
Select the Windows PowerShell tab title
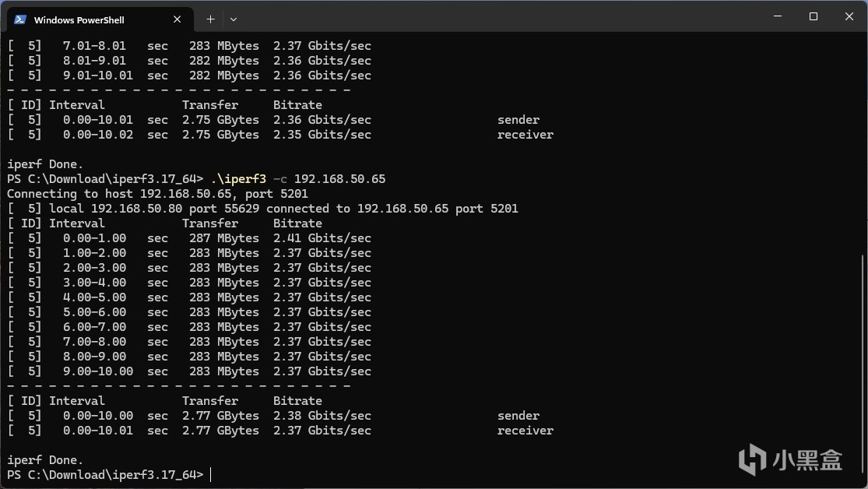click(79, 19)
